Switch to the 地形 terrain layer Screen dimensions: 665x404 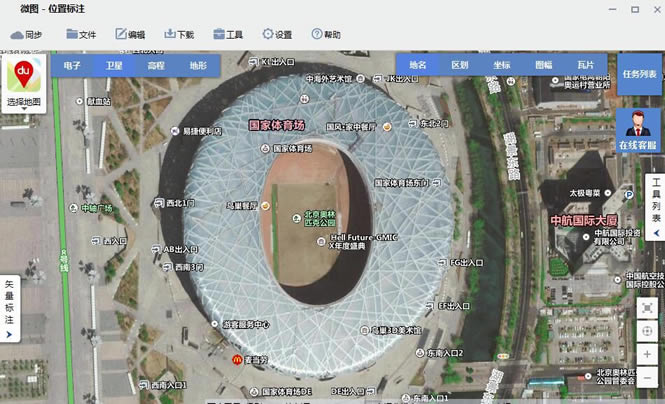pos(198,66)
